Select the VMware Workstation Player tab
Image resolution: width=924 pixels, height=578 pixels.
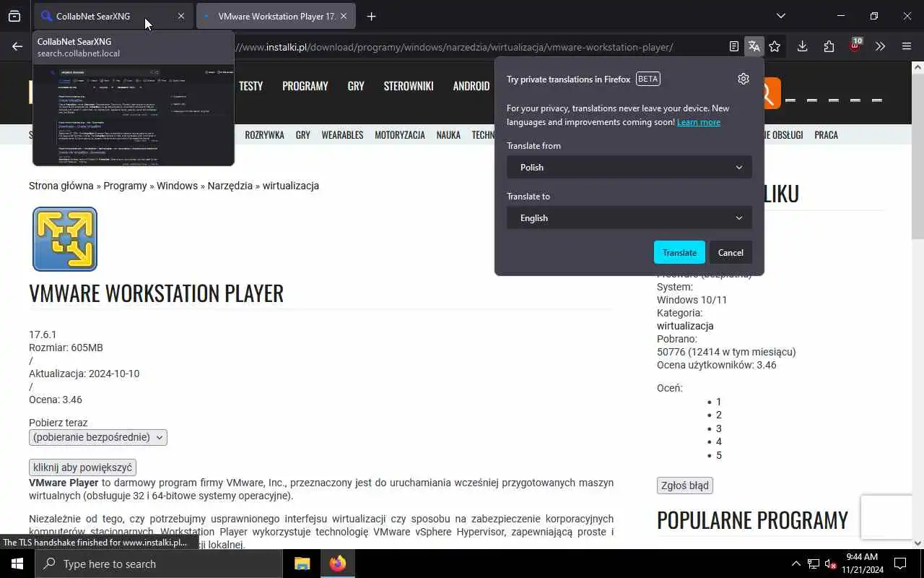click(276, 16)
